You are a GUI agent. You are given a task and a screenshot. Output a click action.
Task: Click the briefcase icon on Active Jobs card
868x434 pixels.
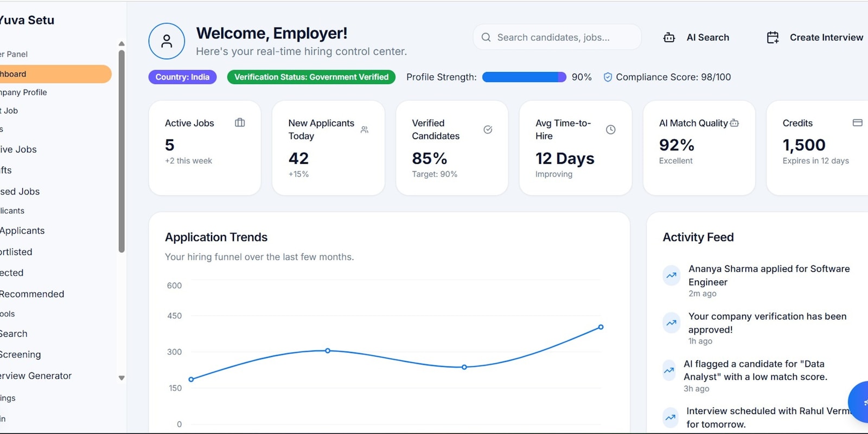click(x=240, y=123)
